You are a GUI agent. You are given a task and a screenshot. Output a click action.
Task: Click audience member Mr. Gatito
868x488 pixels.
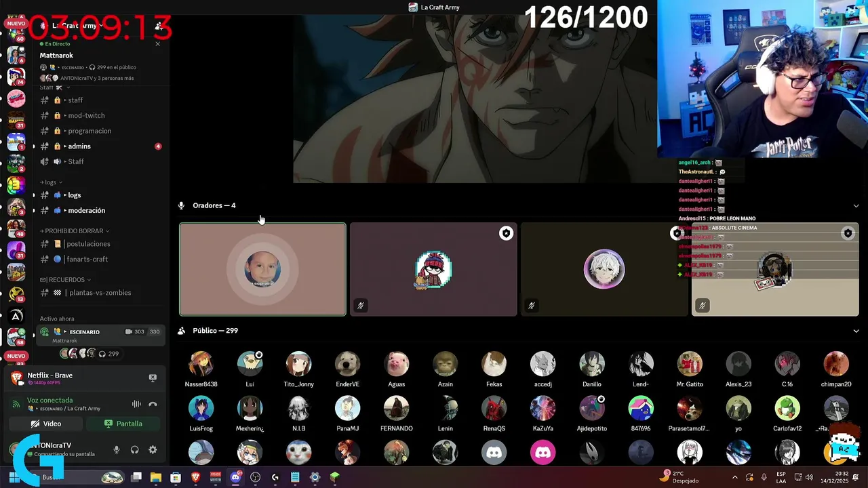pos(689,369)
